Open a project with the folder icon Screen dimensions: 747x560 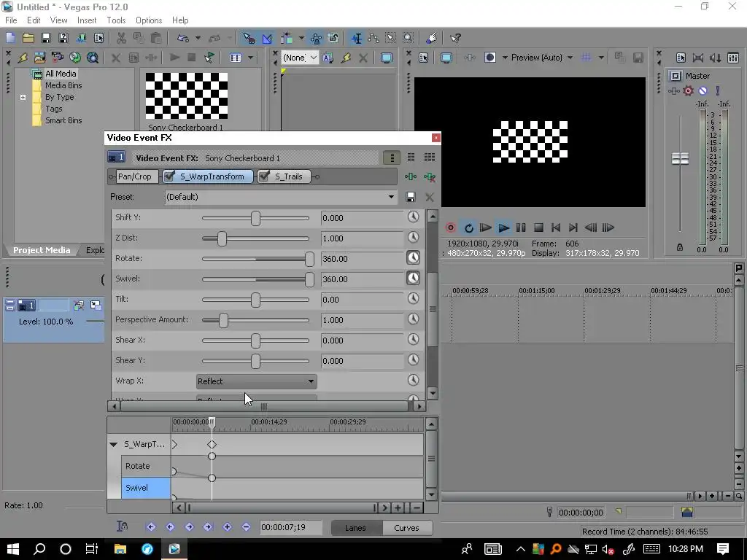28,38
